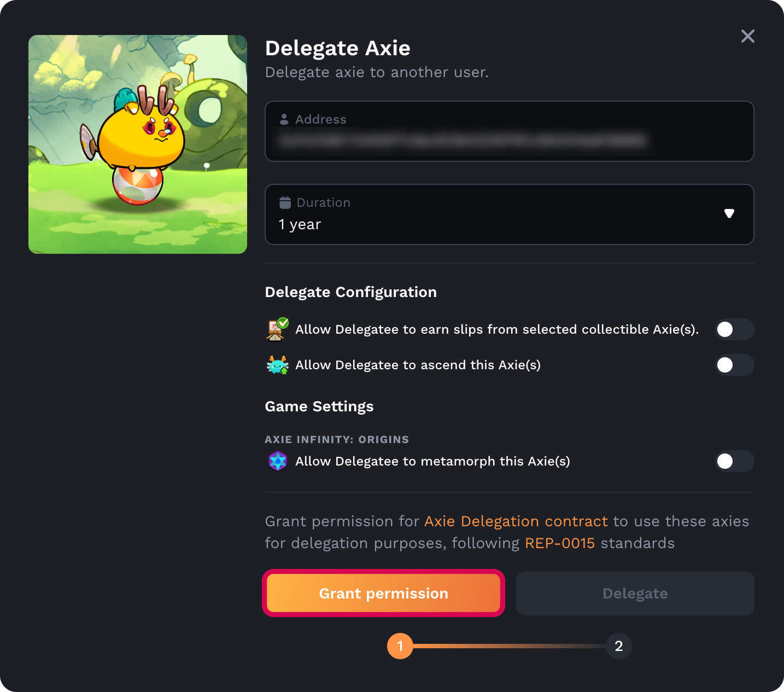Click the slips-earning scroll icon
The image size is (784, 692).
click(x=277, y=329)
